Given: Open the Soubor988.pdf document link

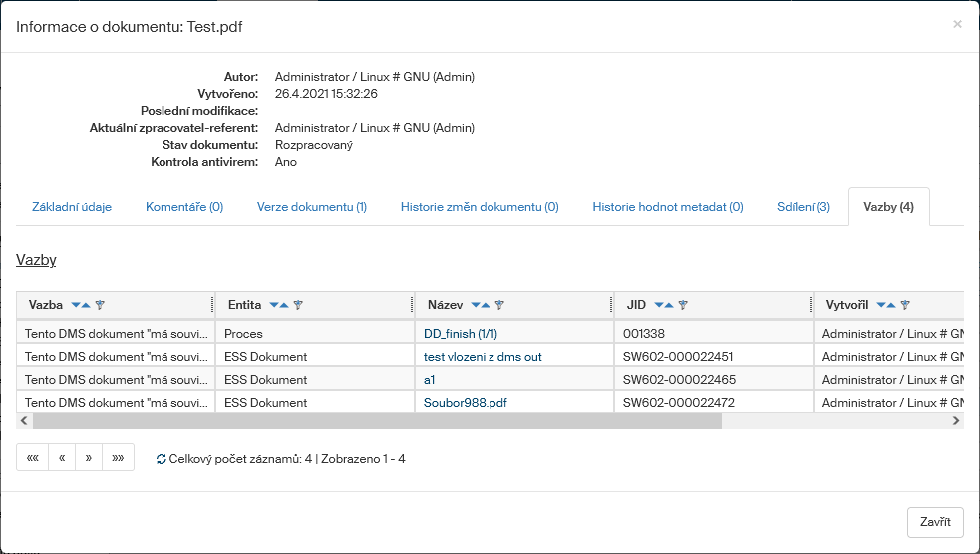Looking at the screenshot, I should pyautogui.click(x=465, y=404).
